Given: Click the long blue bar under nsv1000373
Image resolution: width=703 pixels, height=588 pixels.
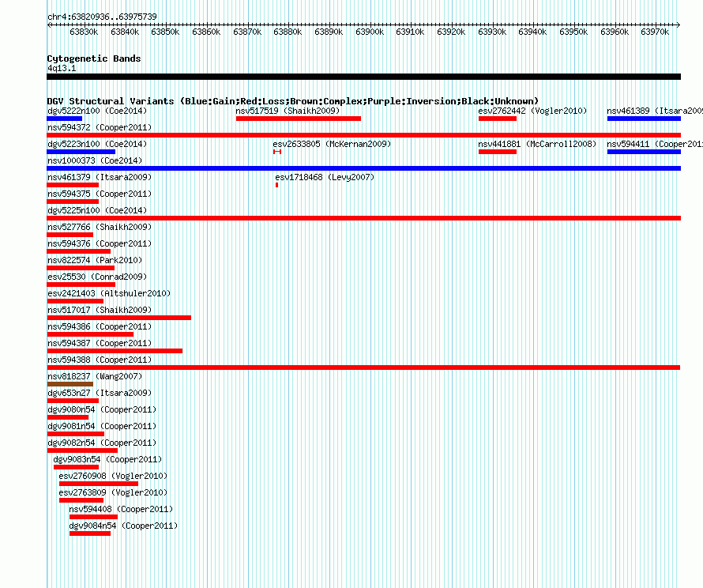Looking at the screenshot, I should 363,168.
